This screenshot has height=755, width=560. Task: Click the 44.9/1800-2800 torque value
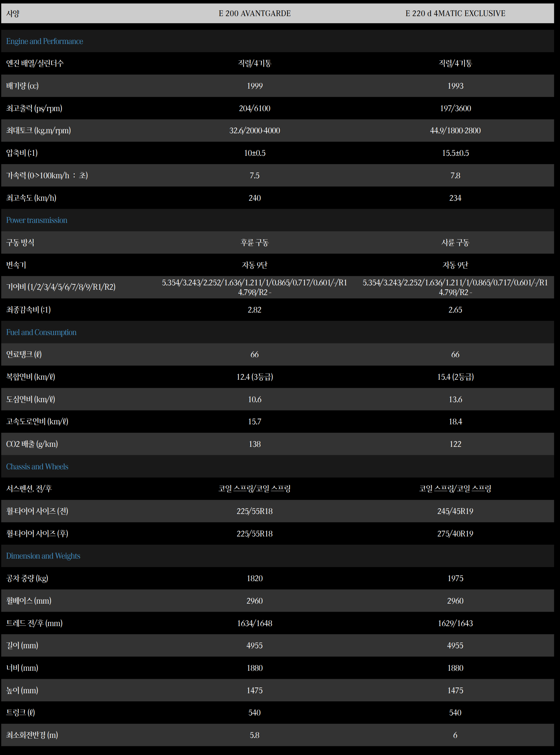pyautogui.click(x=455, y=131)
